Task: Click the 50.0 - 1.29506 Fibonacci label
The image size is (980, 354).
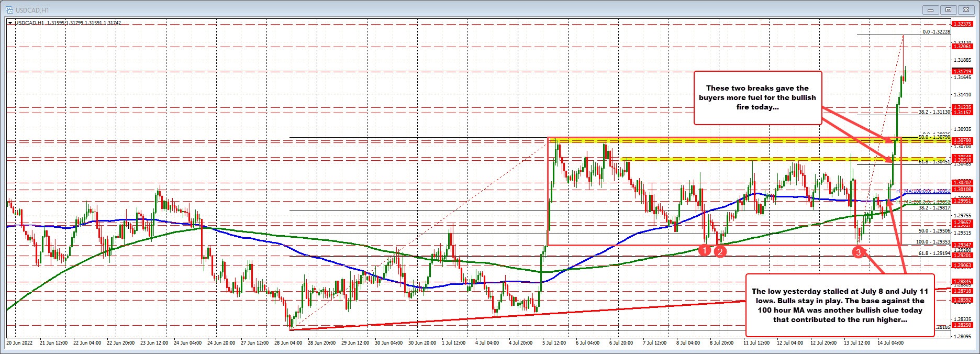Action: (x=934, y=231)
